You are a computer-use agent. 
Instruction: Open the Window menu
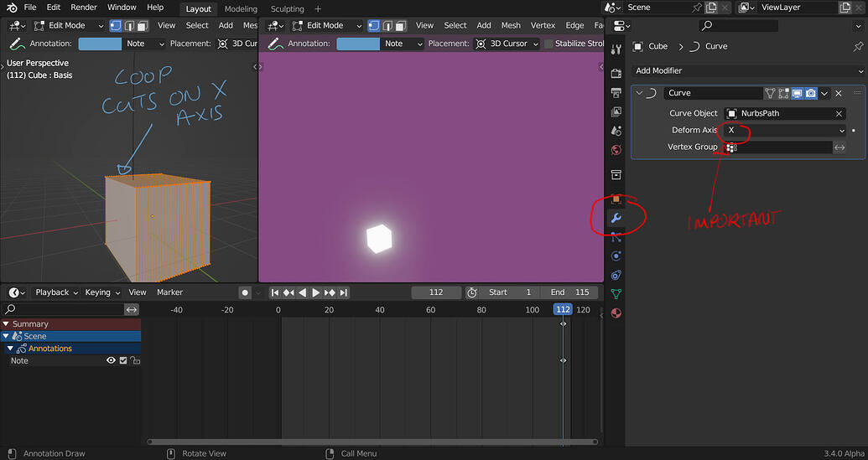[x=122, y=8]
